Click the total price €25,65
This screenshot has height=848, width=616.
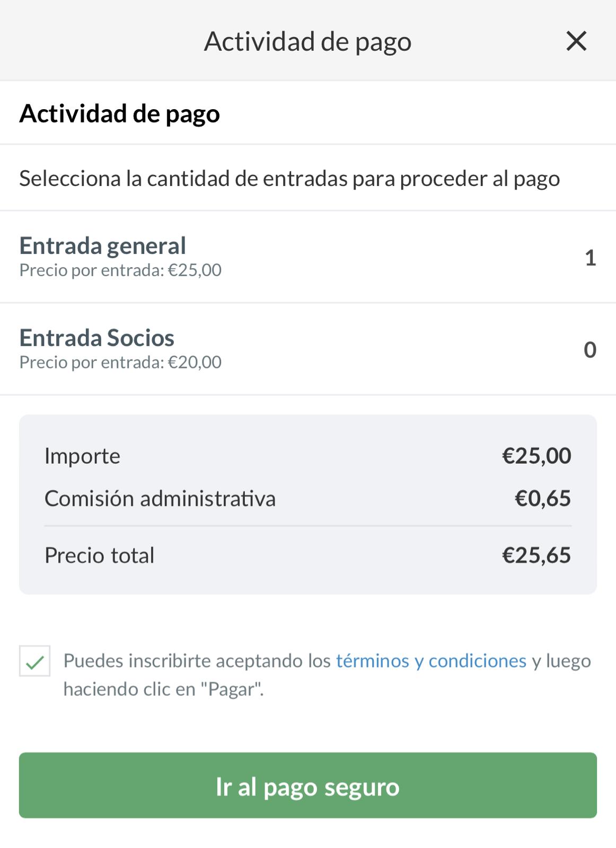536,555
